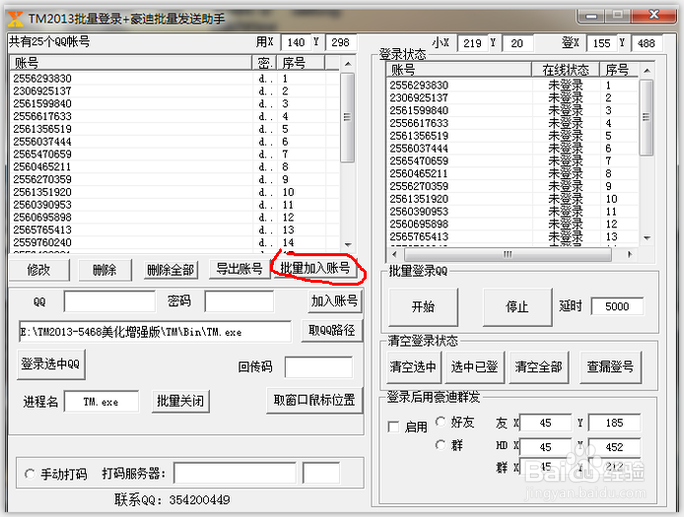Click the 查漏登号 button
Screen dimensions: 684x517
[x=610, y=367]
